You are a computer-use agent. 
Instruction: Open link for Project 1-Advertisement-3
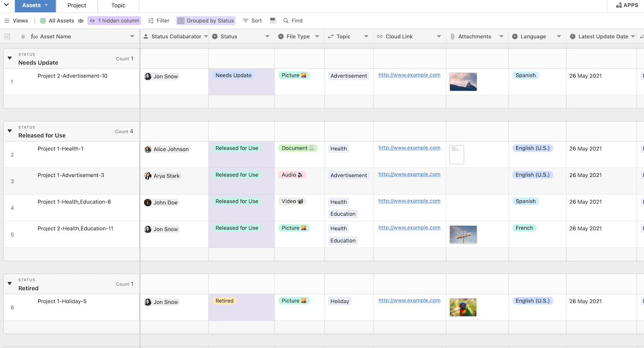pos(409,174)
